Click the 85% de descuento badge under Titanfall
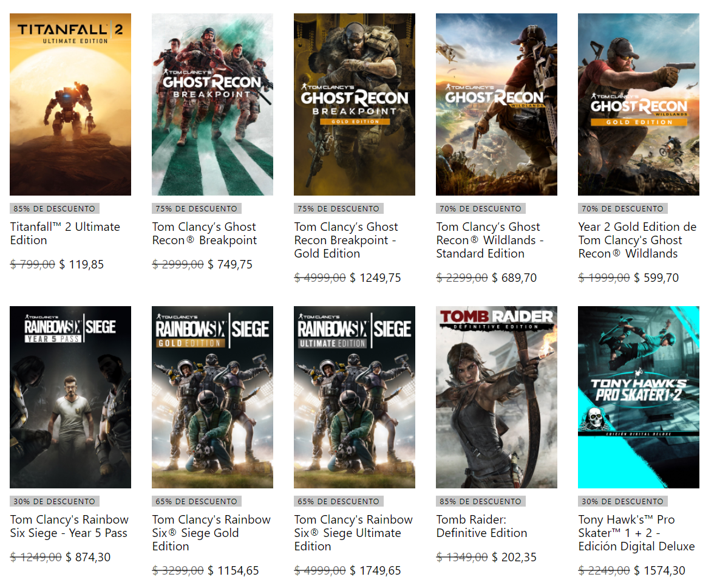This screenshot has width=717, height=588. [x=54, y=208]
